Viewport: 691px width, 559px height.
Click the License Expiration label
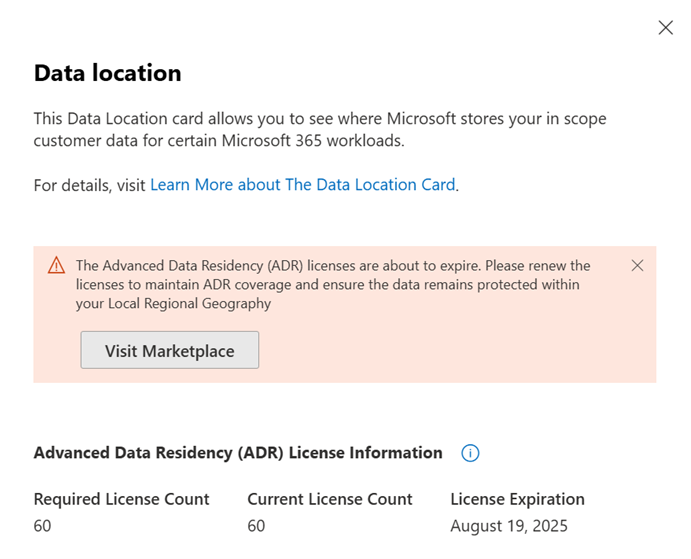pos(517,499)
